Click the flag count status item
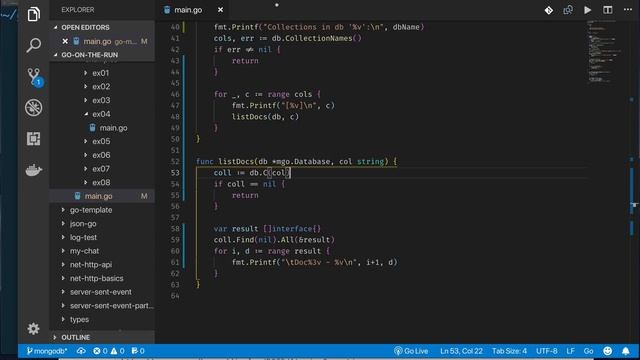Screen dimensions: 640x360 pos(138,351)
